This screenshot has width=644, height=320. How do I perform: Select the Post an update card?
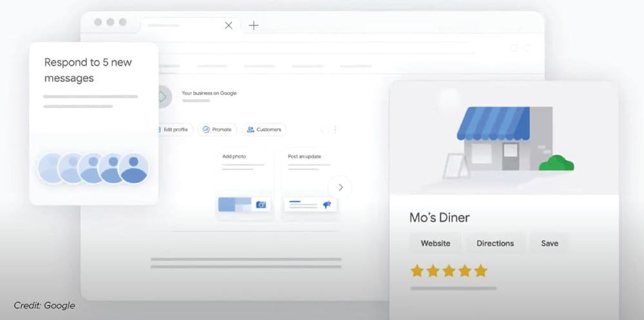310,184
